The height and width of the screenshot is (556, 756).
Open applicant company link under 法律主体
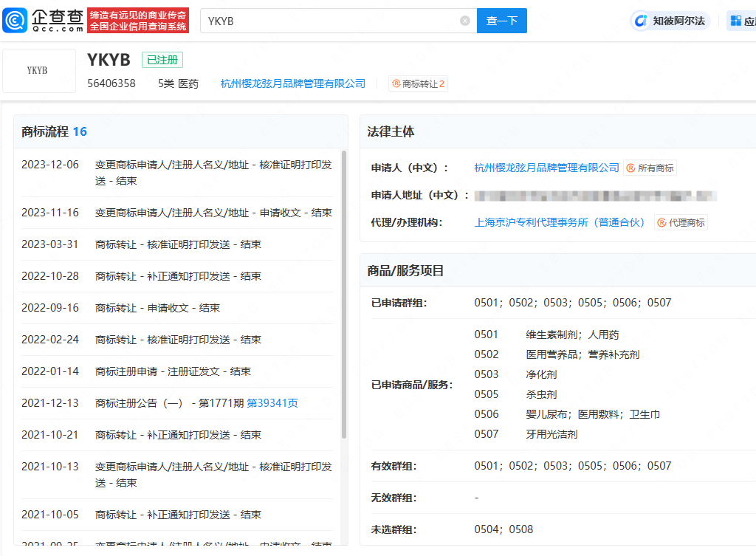tap(546, 168)
